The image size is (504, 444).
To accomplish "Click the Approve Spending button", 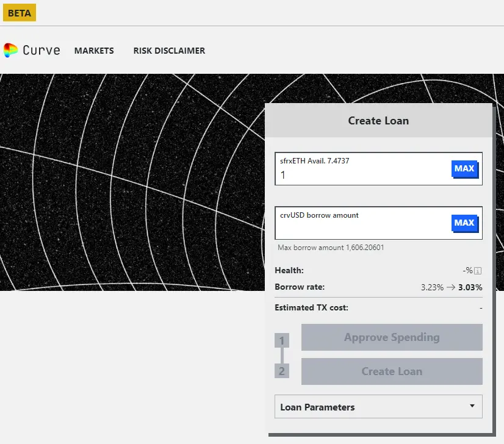I will (392, 337).
